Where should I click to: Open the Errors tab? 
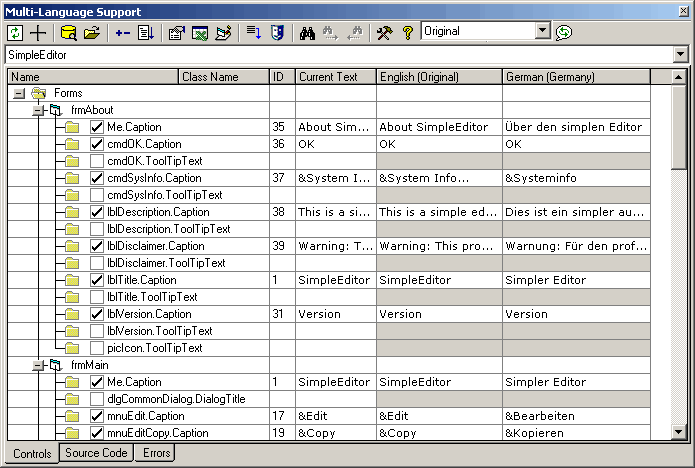click(157, 454)
